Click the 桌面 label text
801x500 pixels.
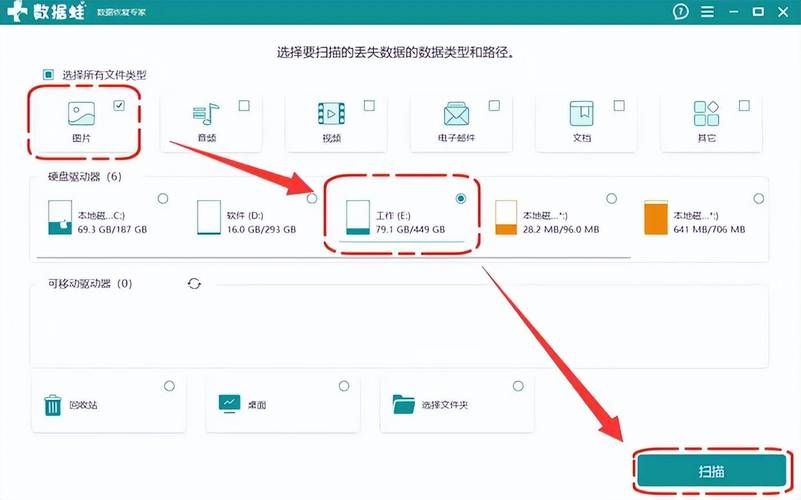click(257, 405)
